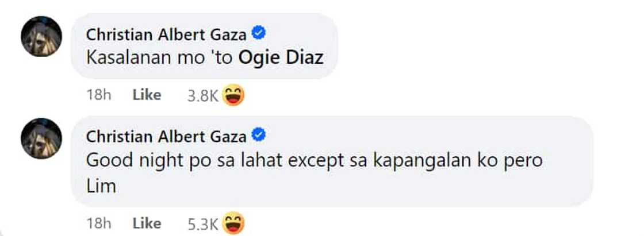Click the haha emoji next to 5.3K
The height and width of the screenshot is (236, 644).
(x=233, y=223)
